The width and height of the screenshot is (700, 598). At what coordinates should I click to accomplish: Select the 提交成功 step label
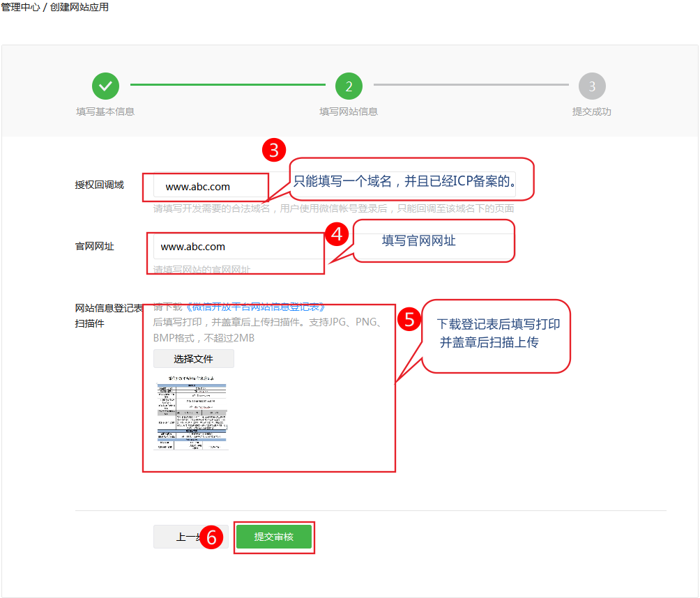[x=592, y=112]
